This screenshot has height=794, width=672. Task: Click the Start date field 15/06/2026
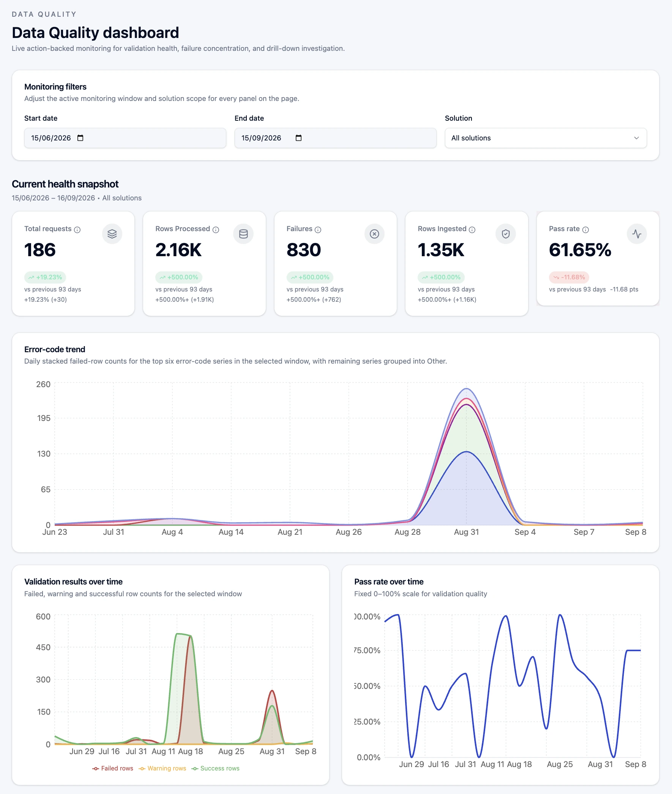(125, 138)
